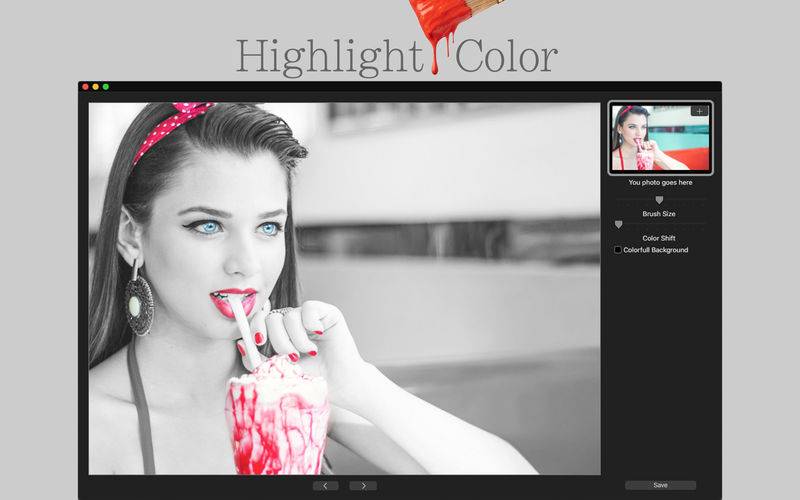The image size is (800, 500).
Task: Close the window with red button
Action: [x=86, y=87]
